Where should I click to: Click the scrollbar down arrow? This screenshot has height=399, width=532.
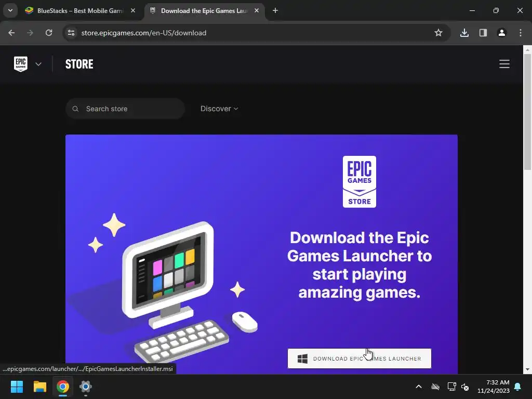(527, 369)
